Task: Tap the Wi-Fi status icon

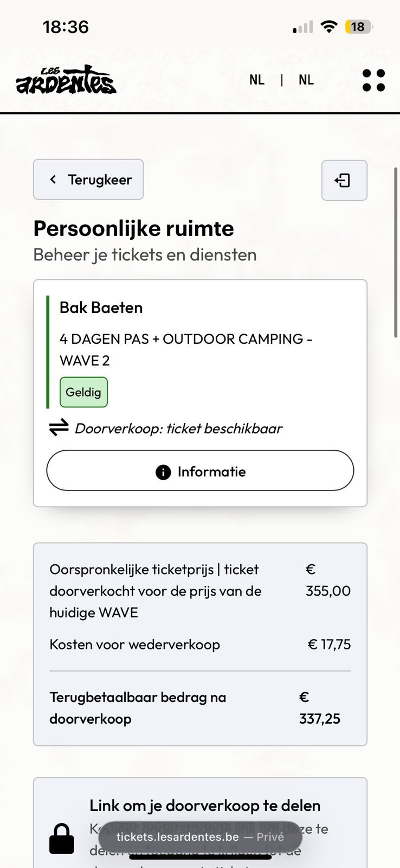Action: 328,26
